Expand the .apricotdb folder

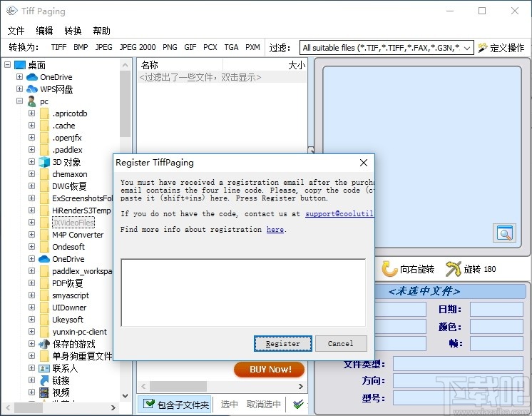point(32,113)
